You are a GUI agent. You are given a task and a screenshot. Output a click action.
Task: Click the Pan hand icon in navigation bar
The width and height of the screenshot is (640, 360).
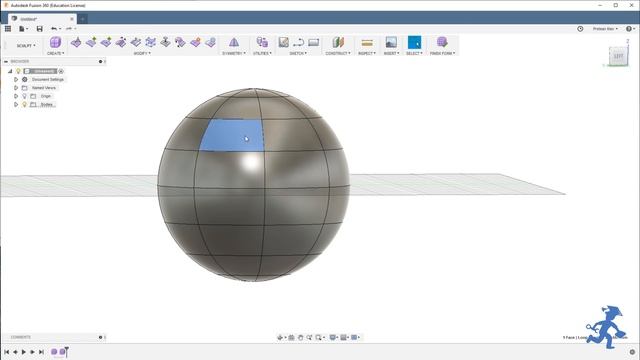click(x=300, y=338)
